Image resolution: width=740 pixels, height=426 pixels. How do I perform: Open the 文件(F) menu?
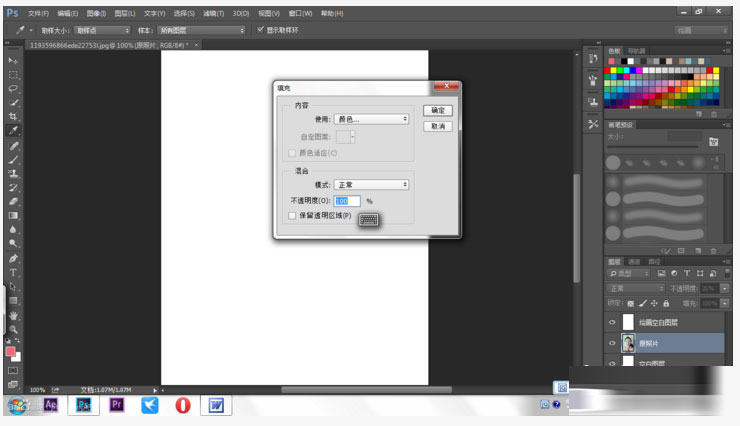coord(38,13)
